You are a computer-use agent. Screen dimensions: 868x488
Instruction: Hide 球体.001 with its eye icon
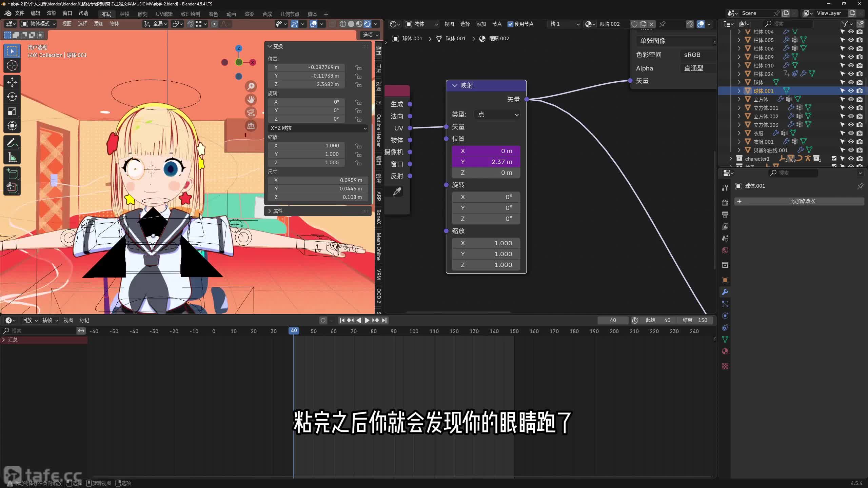coord(851,91)
